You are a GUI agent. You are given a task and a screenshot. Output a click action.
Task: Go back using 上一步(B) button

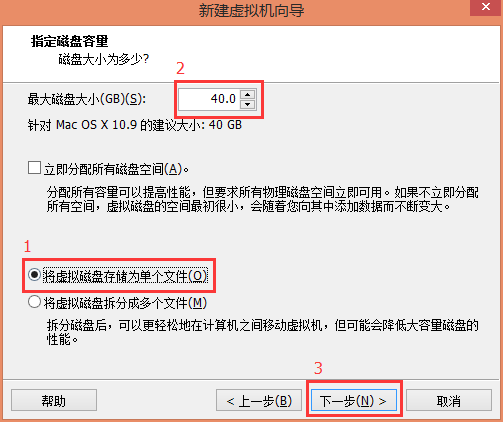[259, 400]
